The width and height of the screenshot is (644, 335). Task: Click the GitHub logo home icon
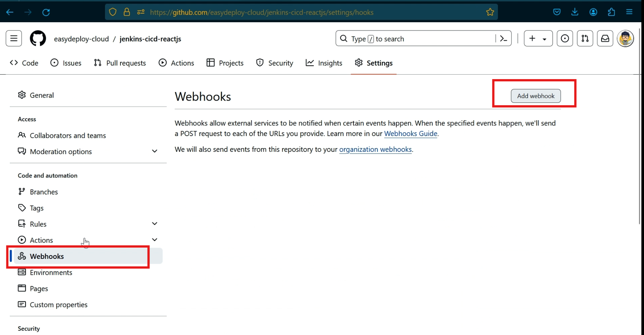pos(38,38)
